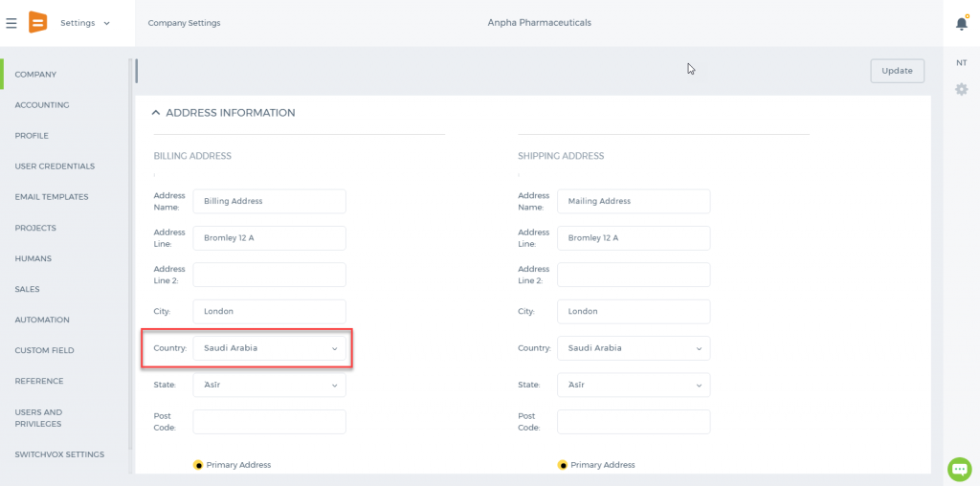Open the billing State dropdown
980x486 pixels.
point(269,385)
